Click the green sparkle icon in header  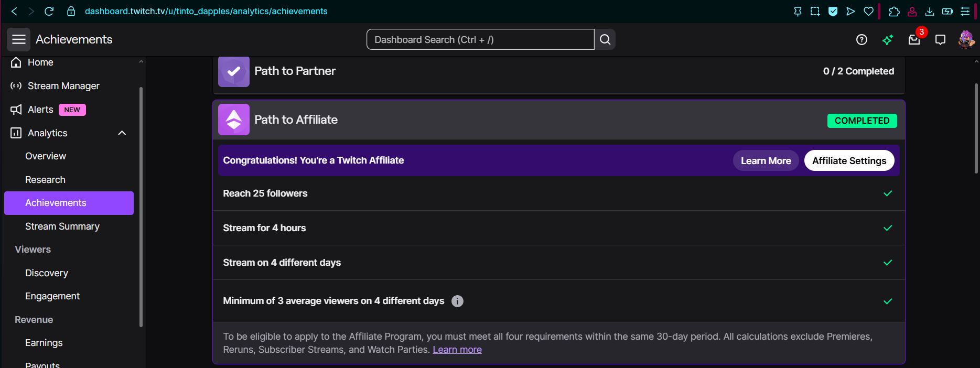point(888,40)
